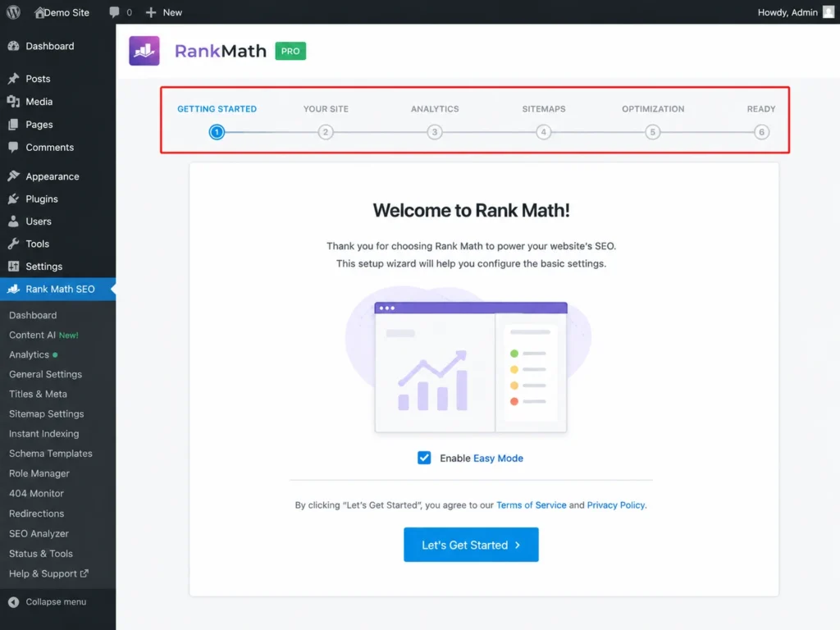Click the New label in admin bar
Screen dimensions: 840x630
pos(172,12)
